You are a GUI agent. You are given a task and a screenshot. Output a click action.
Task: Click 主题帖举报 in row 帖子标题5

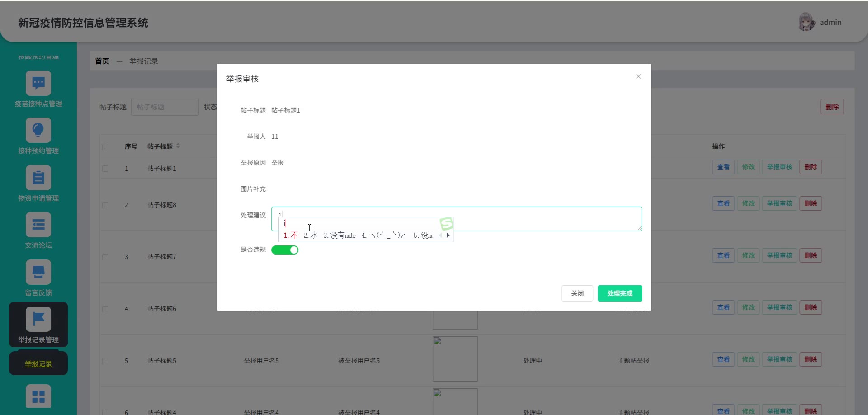coord(633,361)
